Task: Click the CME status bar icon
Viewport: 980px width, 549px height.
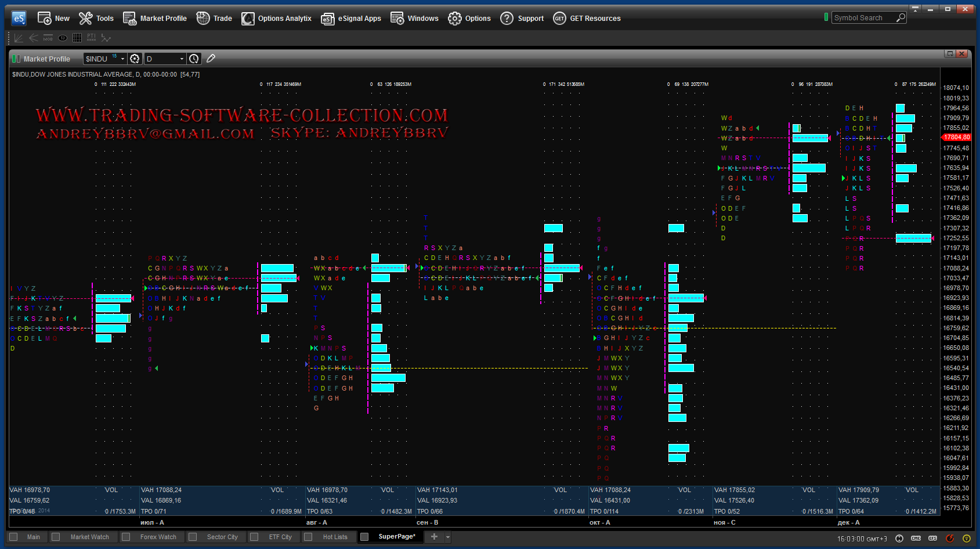Action: 916,538
